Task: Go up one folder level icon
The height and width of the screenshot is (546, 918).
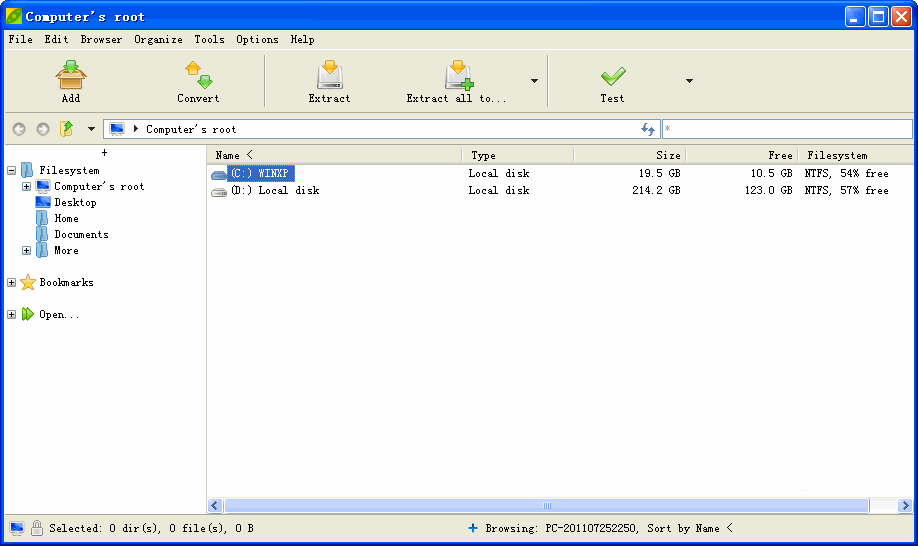Action: tap(67, 129)
